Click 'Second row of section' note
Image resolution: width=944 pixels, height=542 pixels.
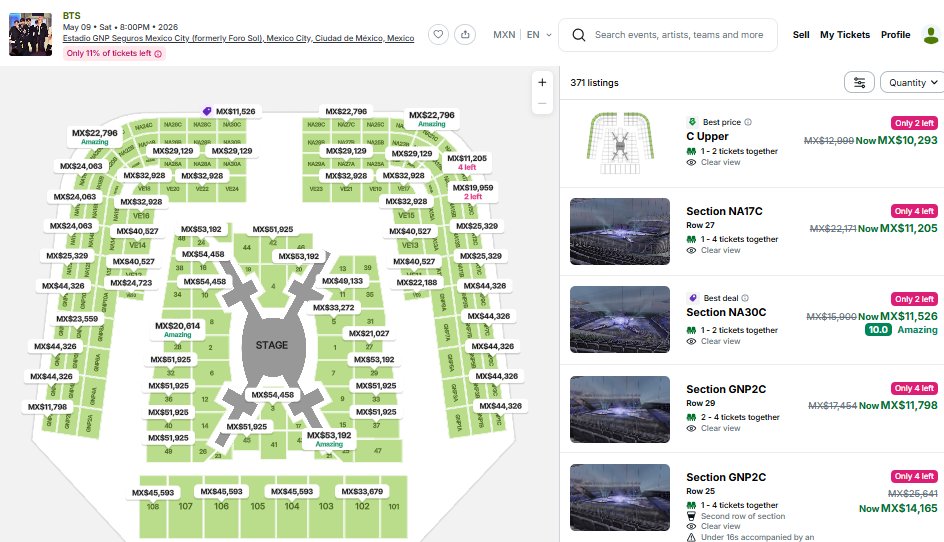[743, 516]
